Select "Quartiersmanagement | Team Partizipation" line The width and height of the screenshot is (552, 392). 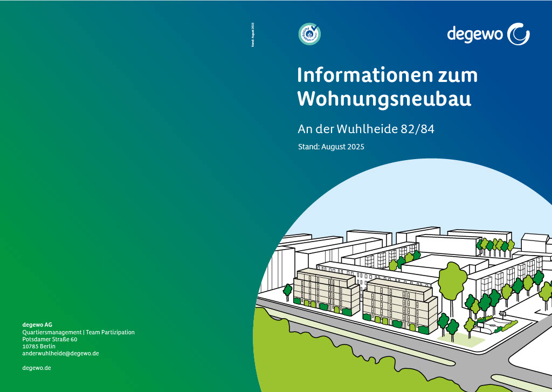coord(79,332)
